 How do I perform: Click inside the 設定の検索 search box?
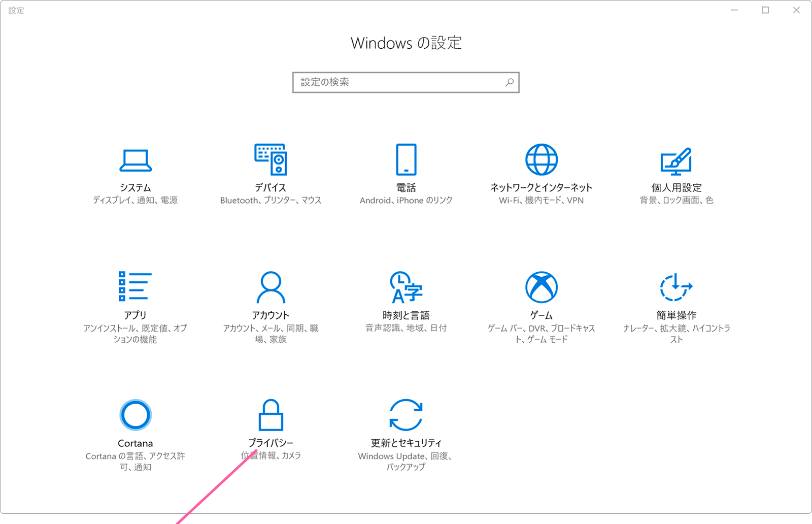pos(406,82)
